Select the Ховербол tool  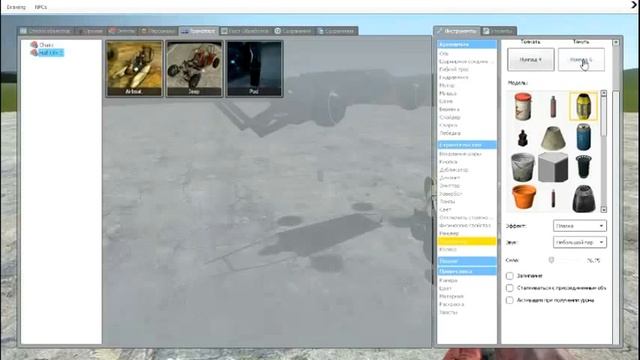(451, 194)
